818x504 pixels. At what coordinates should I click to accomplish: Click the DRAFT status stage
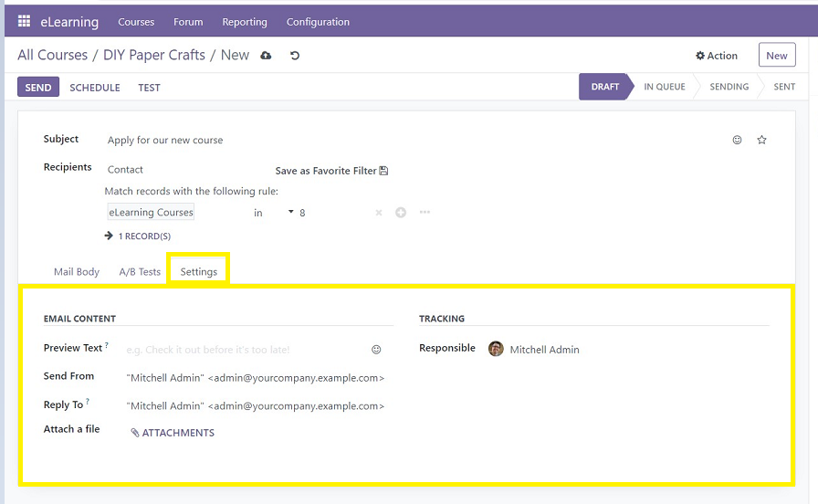coord(605,87)
